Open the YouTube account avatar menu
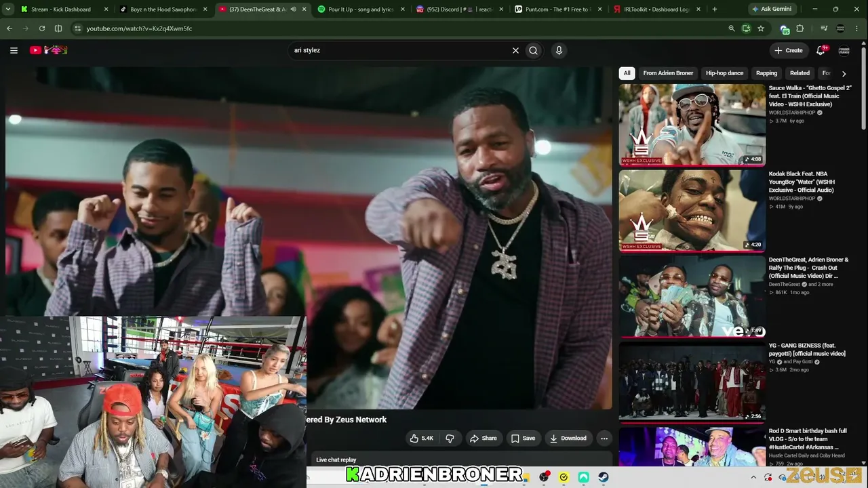 click(844, 50)
